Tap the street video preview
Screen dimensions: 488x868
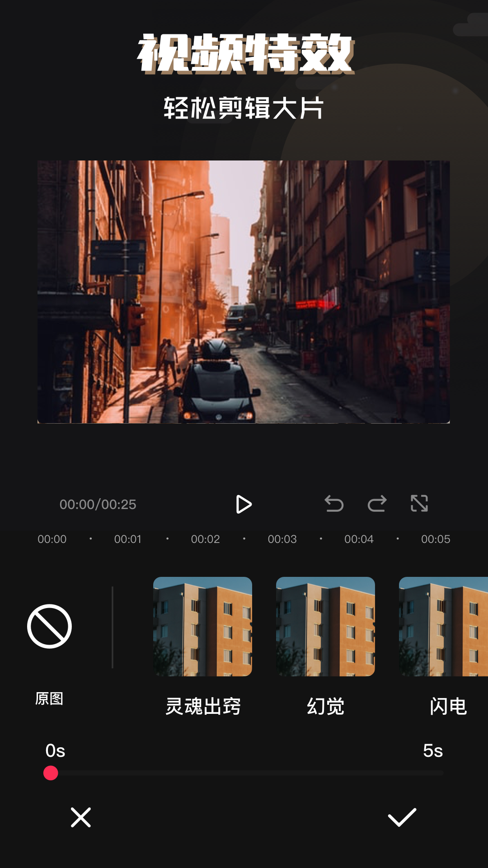point(244,292)
